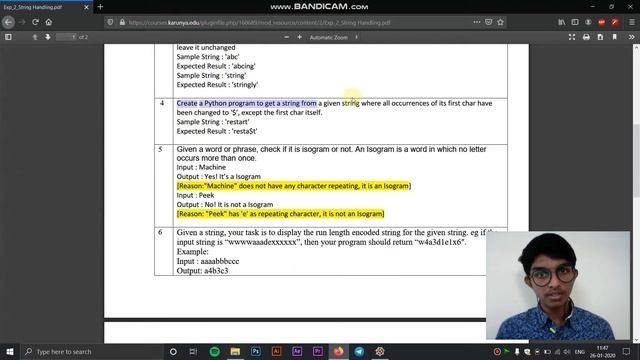
Task: Open Photoshop from taskbar
Action: [256, 351]
